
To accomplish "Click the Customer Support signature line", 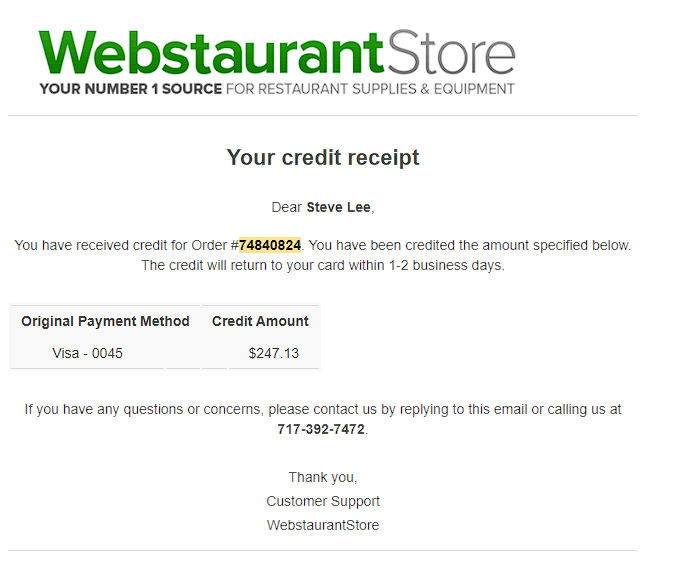I will click(323, 501).
